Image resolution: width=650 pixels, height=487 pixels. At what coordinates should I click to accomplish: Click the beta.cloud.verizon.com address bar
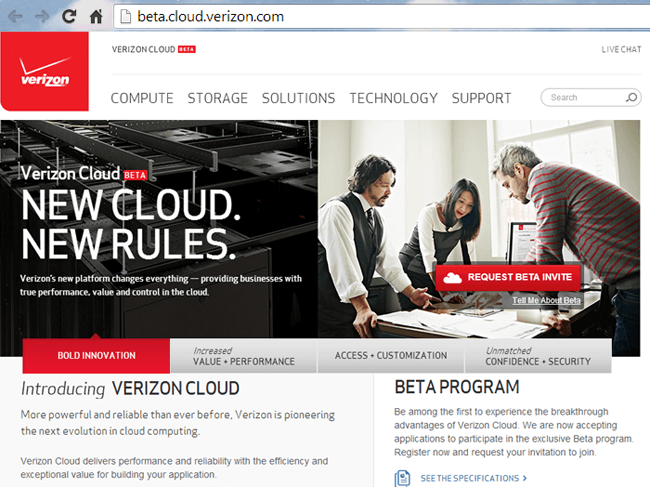point(381,17)
